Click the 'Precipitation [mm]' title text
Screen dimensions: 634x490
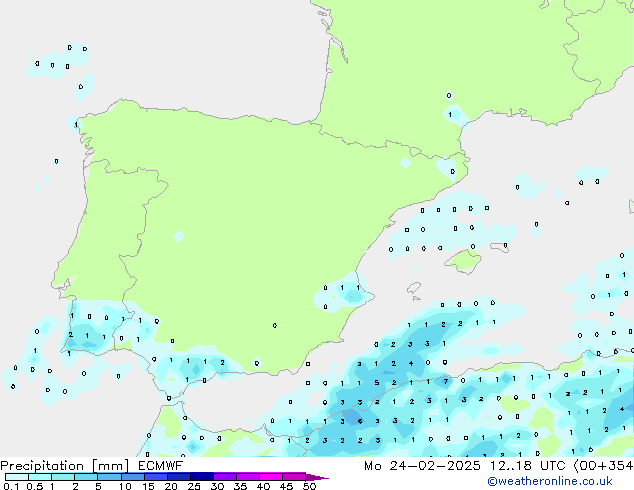pyautogui.click(x=65, y=466)
